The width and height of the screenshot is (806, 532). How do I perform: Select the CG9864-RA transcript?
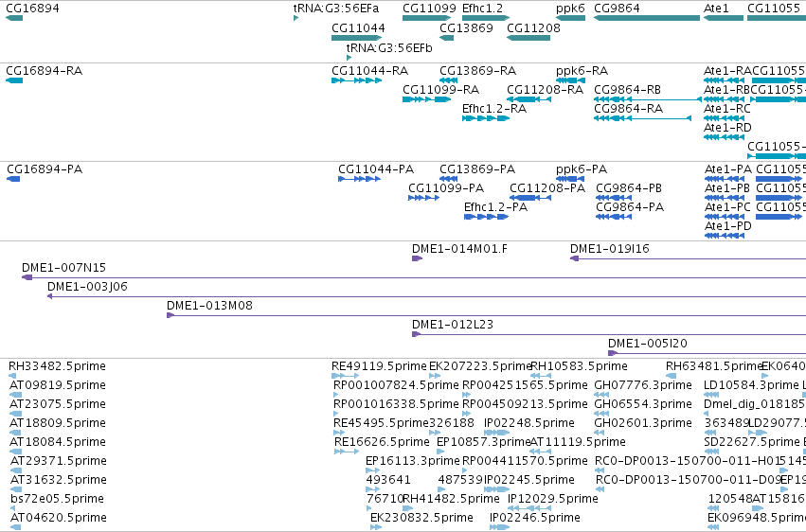(x=642, y=118)
